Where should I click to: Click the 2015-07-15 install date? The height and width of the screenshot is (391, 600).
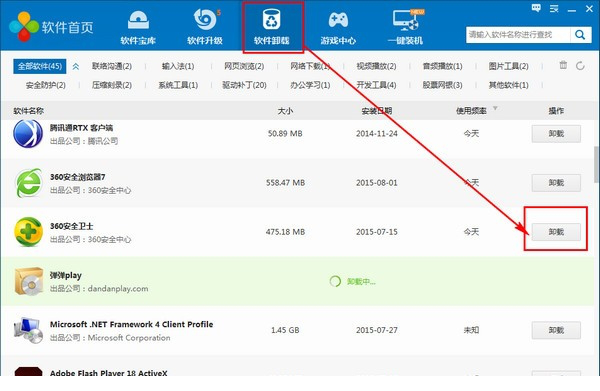click(x=377, y=232)
